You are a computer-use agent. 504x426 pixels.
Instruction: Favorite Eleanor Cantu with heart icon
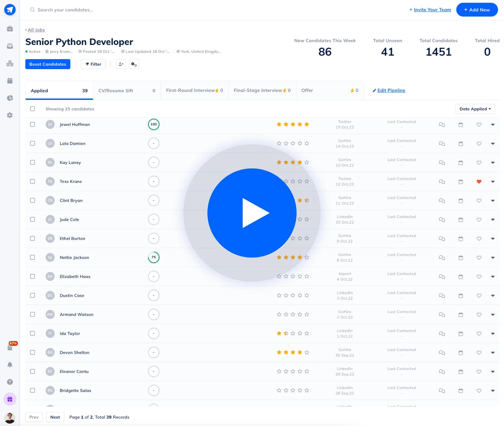[479, 372]
